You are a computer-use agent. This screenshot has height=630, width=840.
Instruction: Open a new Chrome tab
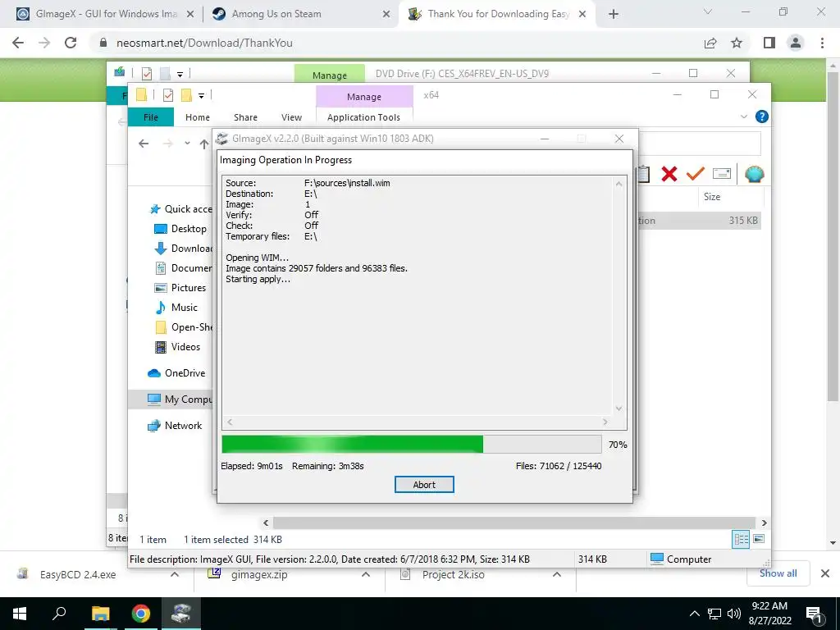coord(614,14)
